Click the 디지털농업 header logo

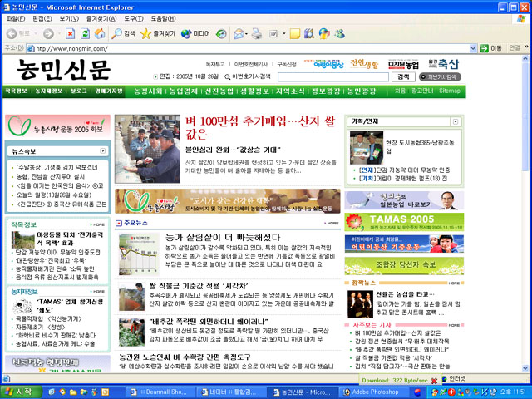pyautogui.click(x=403, y=64)
